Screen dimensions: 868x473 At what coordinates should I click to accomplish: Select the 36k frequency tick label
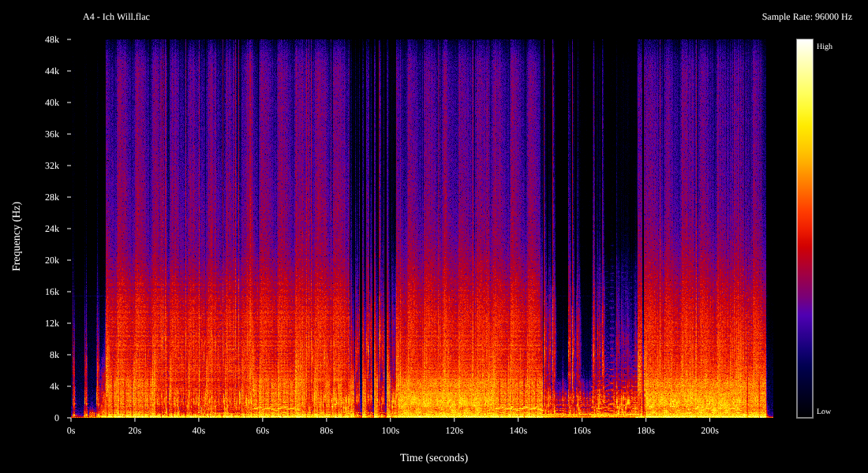[x=52, y=134]
